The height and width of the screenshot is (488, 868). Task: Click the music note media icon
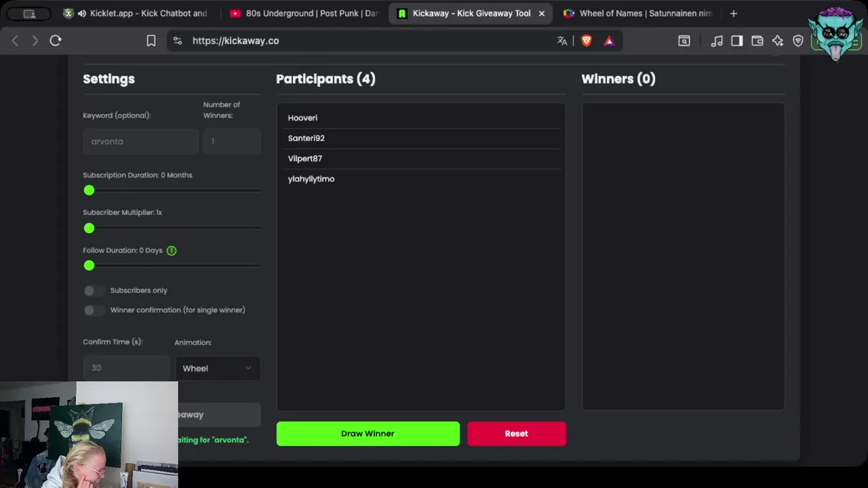tap(717, 41)
